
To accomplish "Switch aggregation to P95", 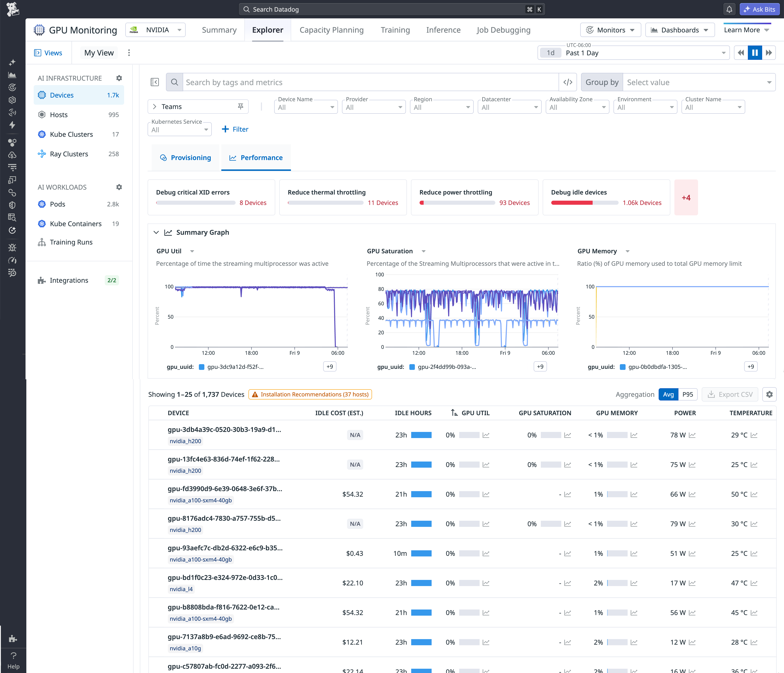I will click(687, 394).
